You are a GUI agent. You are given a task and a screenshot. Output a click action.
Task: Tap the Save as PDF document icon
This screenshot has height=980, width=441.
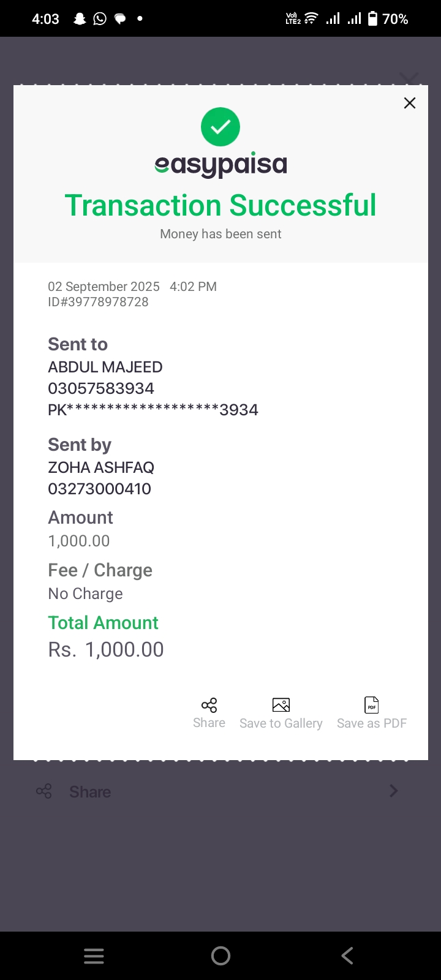372,705
